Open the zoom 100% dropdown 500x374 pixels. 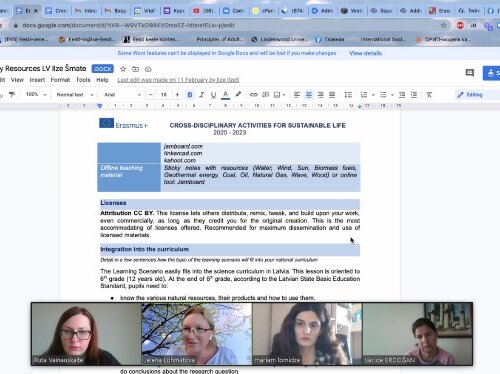36,94
